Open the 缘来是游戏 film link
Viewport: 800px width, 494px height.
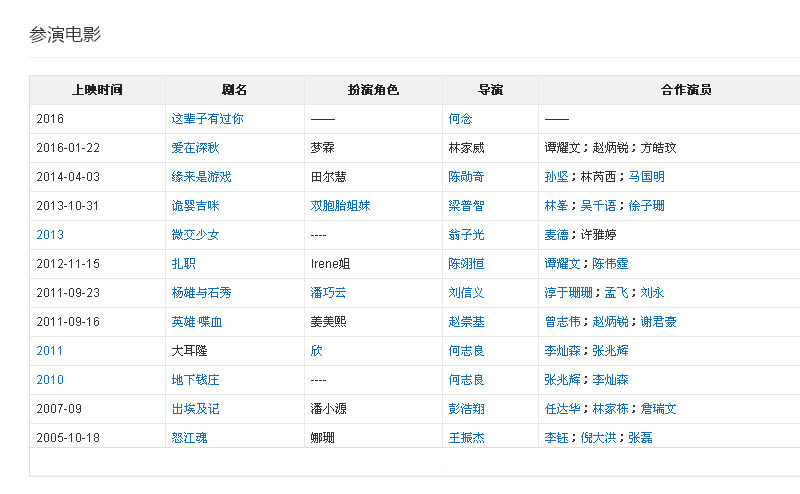[x=201, y=177]
